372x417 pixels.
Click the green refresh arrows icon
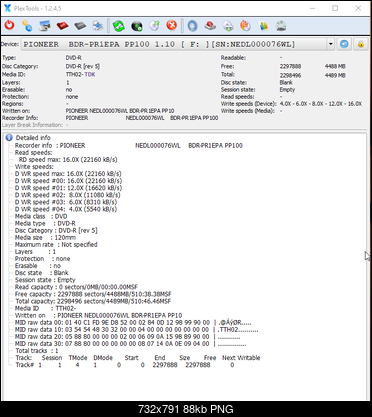pos(119,26)
